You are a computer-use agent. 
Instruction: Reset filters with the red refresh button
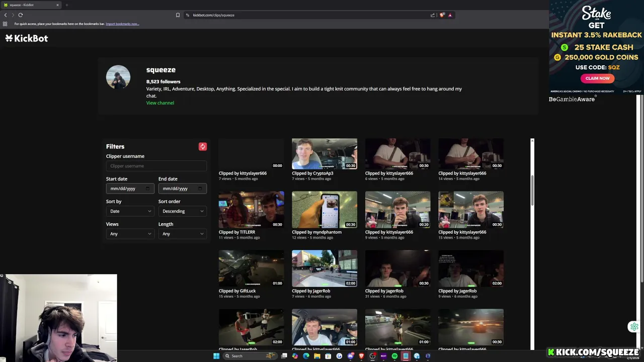click(203, 146)
